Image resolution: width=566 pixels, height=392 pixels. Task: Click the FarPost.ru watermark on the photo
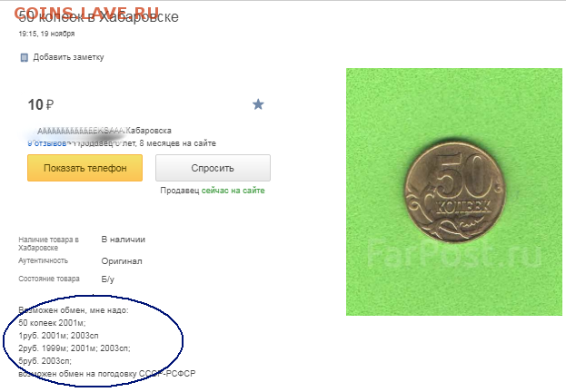point(455,252)
